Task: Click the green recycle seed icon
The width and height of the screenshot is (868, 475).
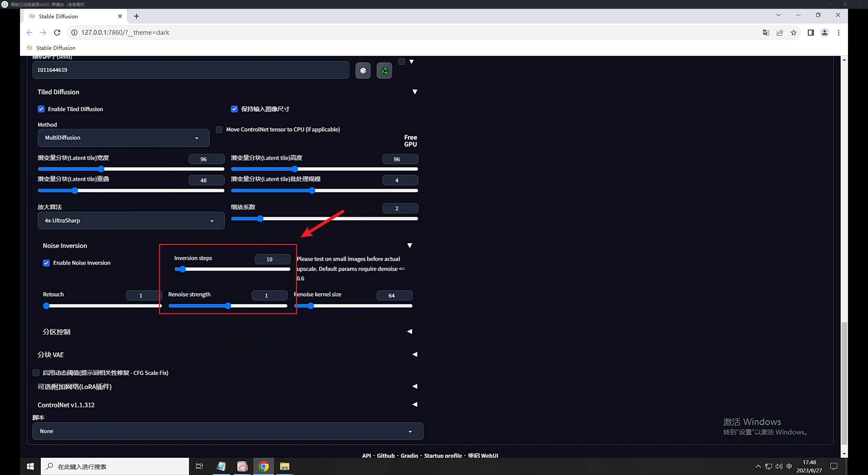Action: tap(384, 71)
